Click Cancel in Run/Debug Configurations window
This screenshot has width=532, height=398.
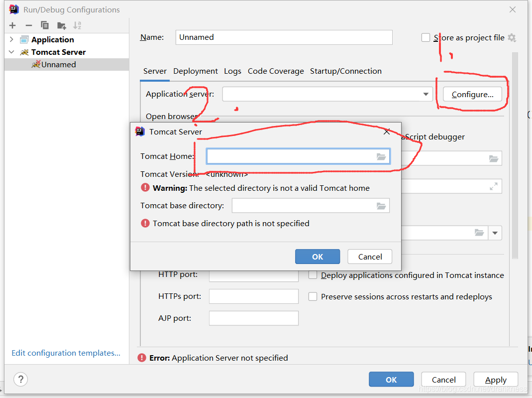tap(443, 380)
